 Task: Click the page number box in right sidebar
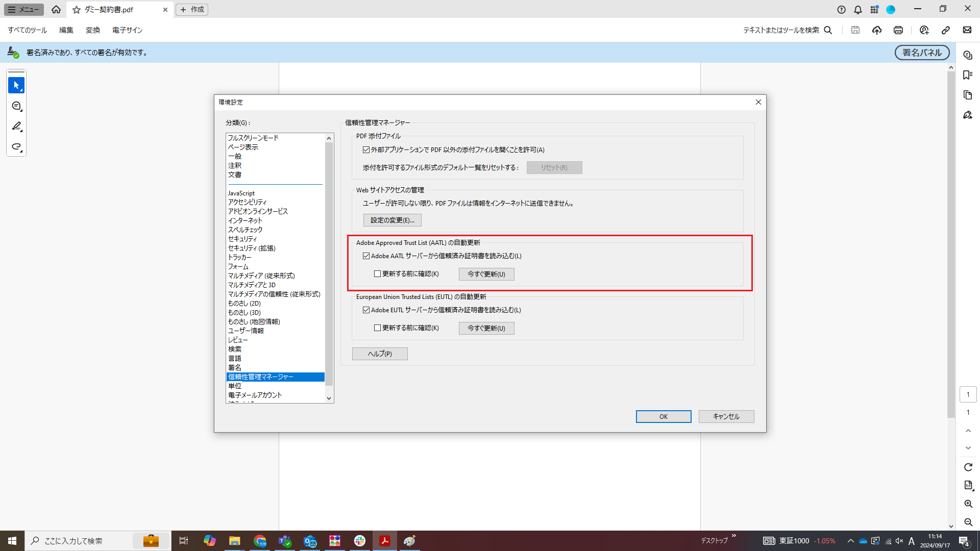[968, 394]
